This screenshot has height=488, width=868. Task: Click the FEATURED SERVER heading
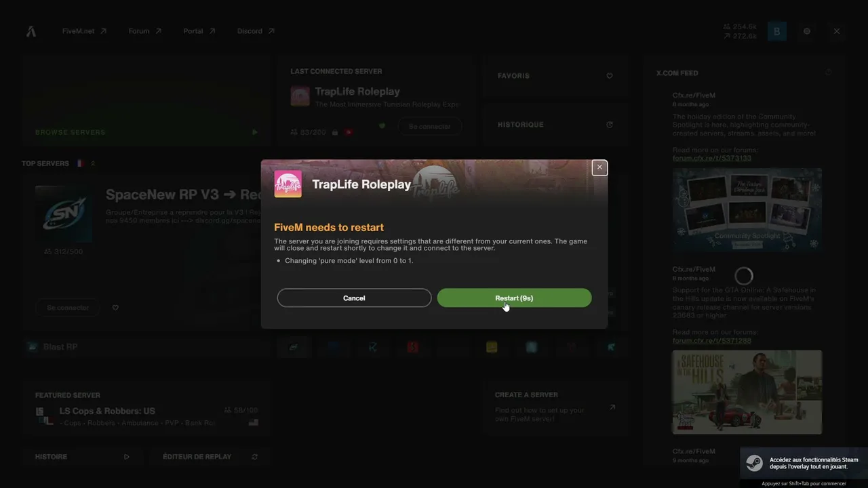click(68, 395)
